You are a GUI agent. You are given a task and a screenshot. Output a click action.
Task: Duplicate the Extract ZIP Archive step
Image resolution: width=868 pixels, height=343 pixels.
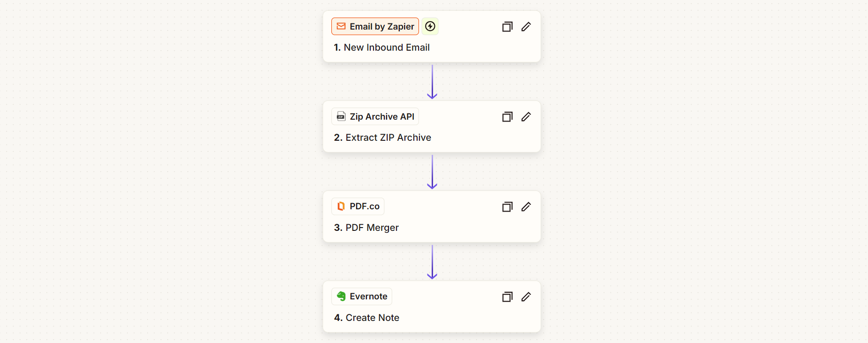(x=507, y=117)
